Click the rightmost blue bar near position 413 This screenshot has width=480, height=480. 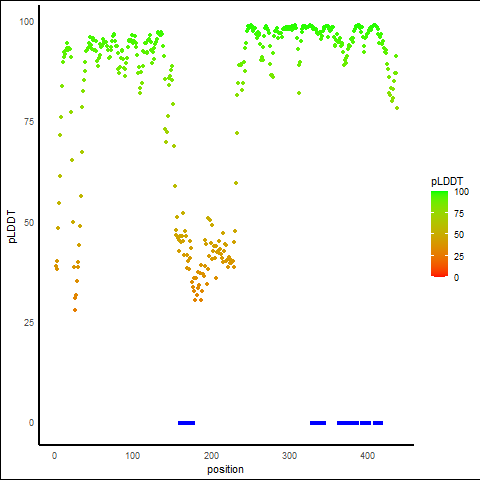378,423
